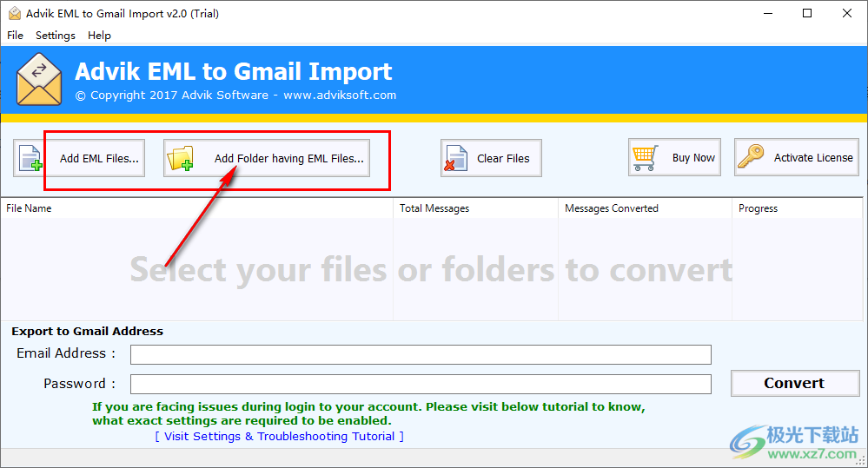The width and height of the screenshot is (868, 468).
Task: Click the folder icon for adding EML folder
Action: coord(181,158)
